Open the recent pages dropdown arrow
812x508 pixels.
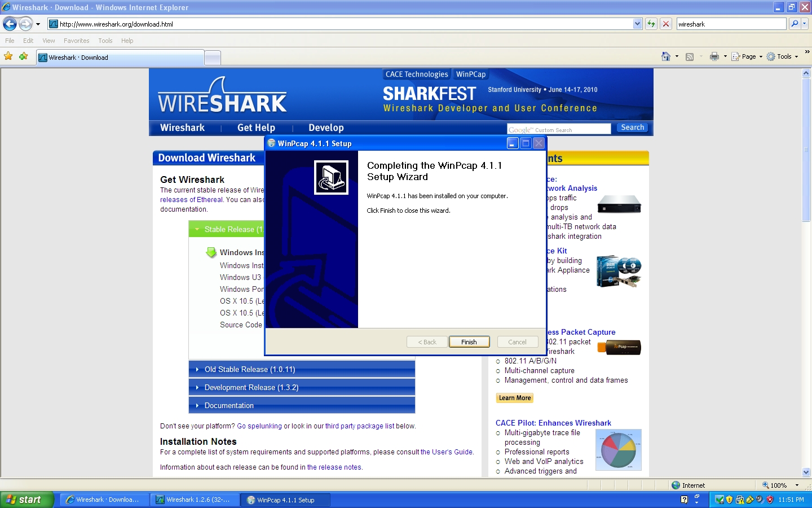[38, 24]
